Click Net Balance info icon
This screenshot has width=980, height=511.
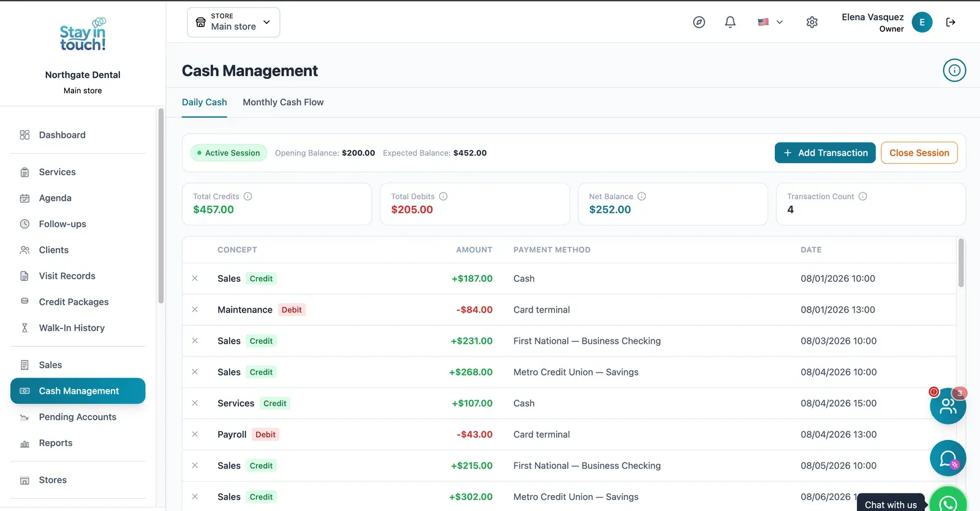click(642, 197)
